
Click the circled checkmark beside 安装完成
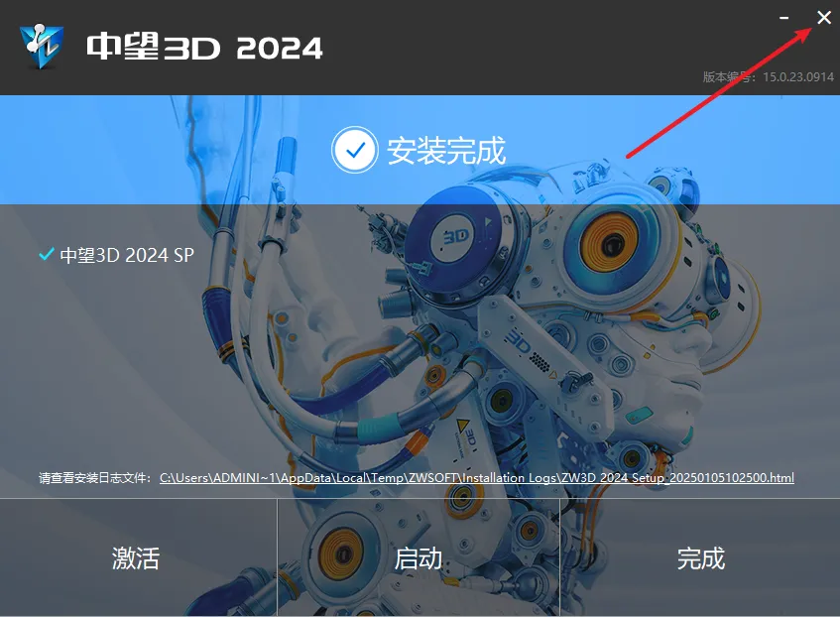[x=355, y=150]
